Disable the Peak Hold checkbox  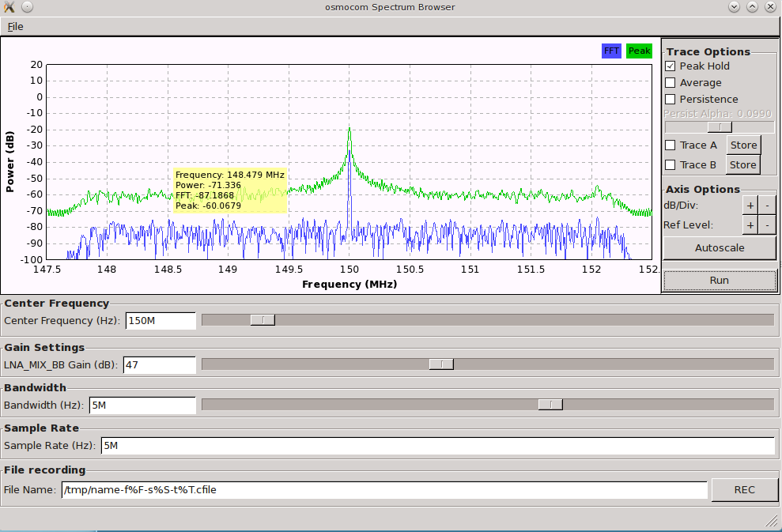pos(671,66)
